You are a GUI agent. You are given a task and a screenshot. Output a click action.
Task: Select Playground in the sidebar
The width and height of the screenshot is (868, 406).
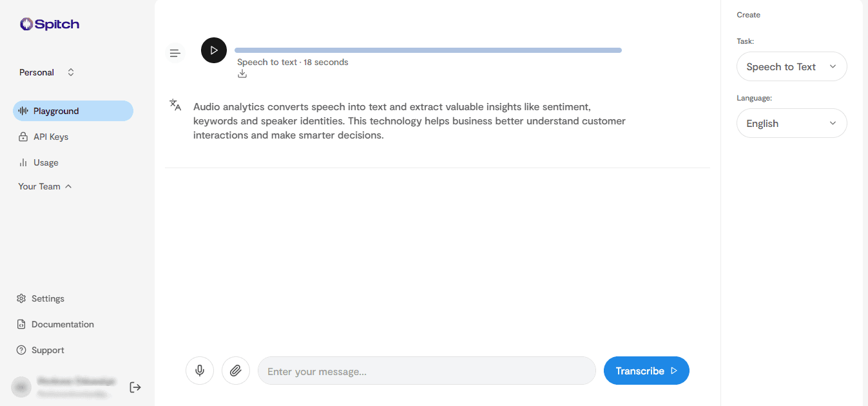[73, 111]
